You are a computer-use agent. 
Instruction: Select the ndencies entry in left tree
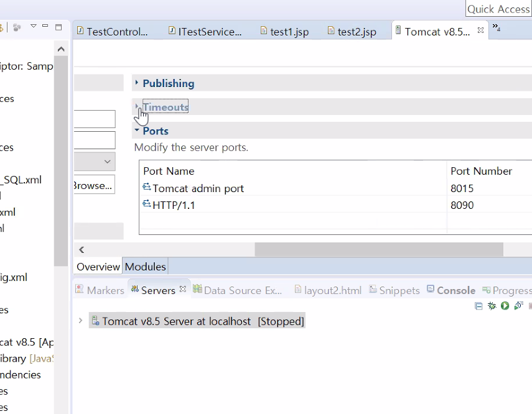coord(21,375)
